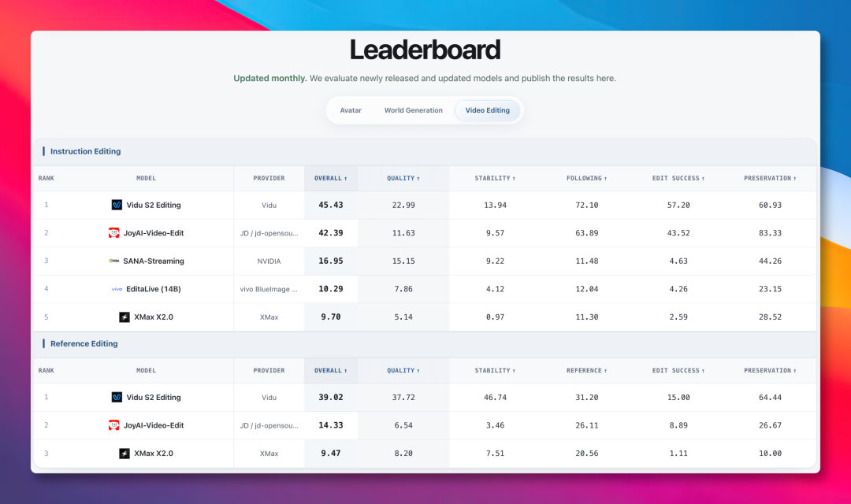
Task: Switch to the Avatar tab
Action: 351,110
